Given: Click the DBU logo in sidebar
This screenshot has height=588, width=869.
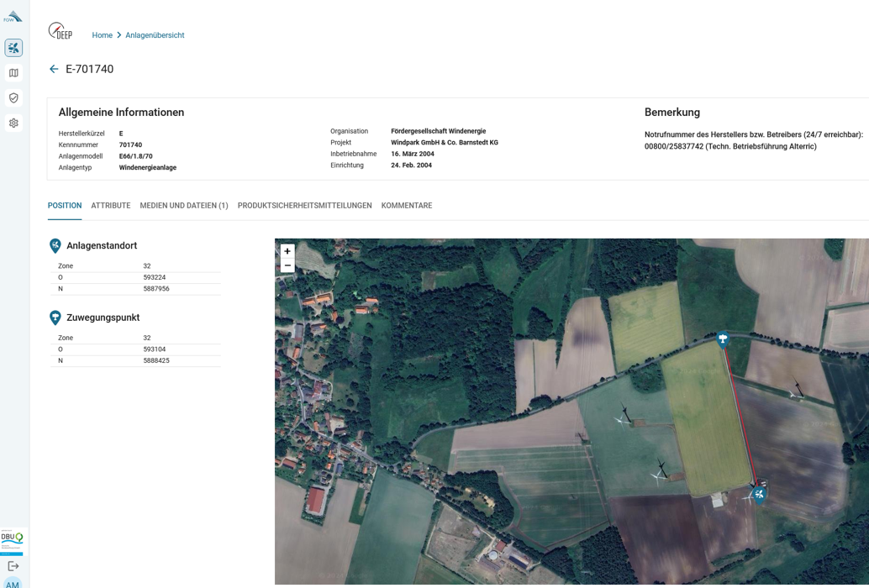Looking at the screenshot, I should click(13, 540).
